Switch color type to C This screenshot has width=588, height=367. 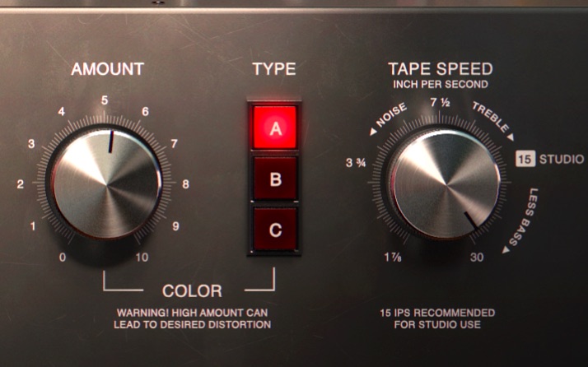tap(275, 230)
